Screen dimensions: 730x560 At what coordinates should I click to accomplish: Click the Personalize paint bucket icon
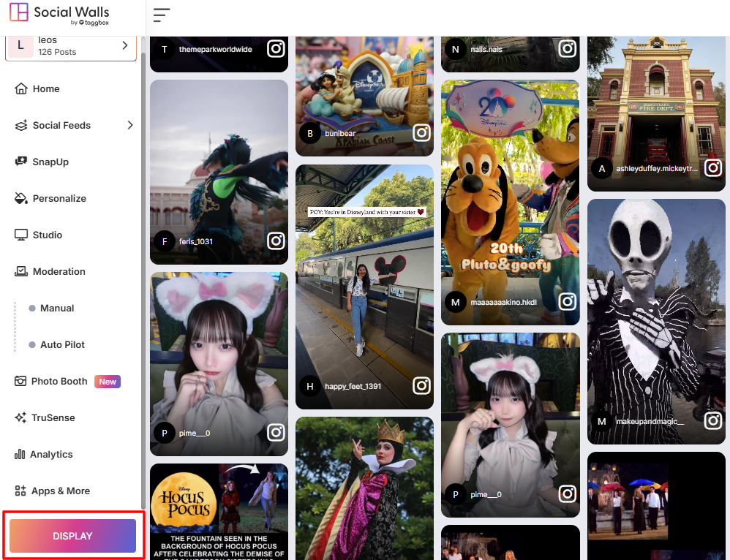click(x=20, y=198)
